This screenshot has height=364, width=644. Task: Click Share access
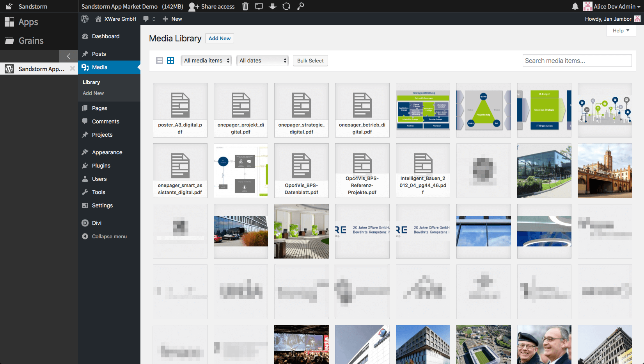click(x=212, y=6)
